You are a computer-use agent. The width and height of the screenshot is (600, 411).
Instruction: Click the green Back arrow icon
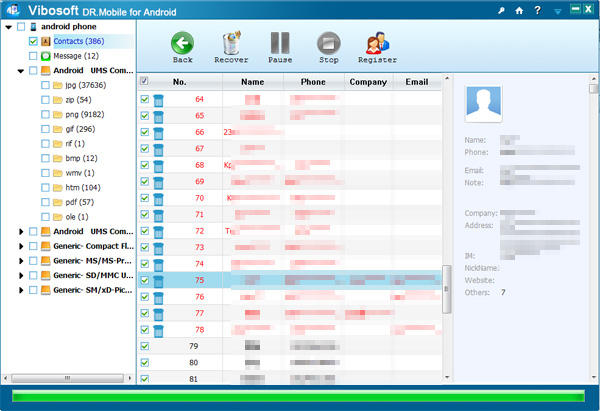coord(182,43)
